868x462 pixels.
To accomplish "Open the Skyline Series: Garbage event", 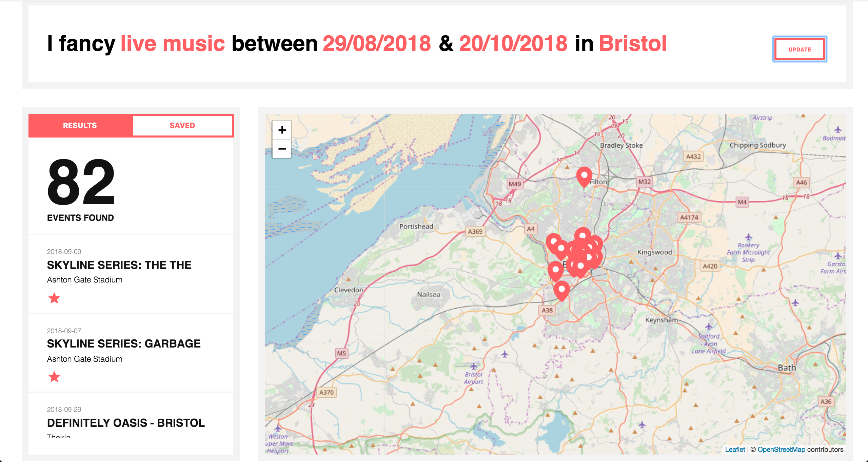I will tap(124, 344).
